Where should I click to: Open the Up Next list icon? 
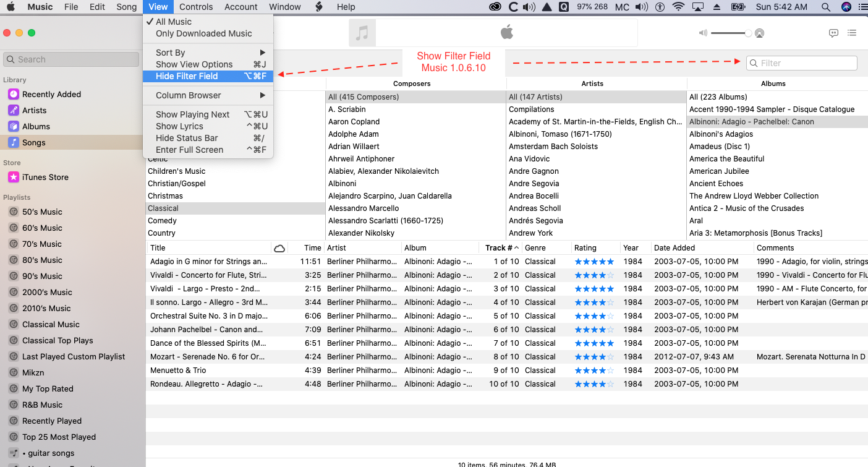[852, 33]
